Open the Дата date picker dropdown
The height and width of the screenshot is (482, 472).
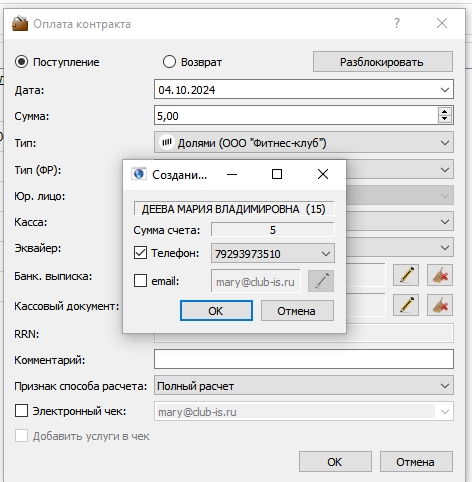click(445, 90)
